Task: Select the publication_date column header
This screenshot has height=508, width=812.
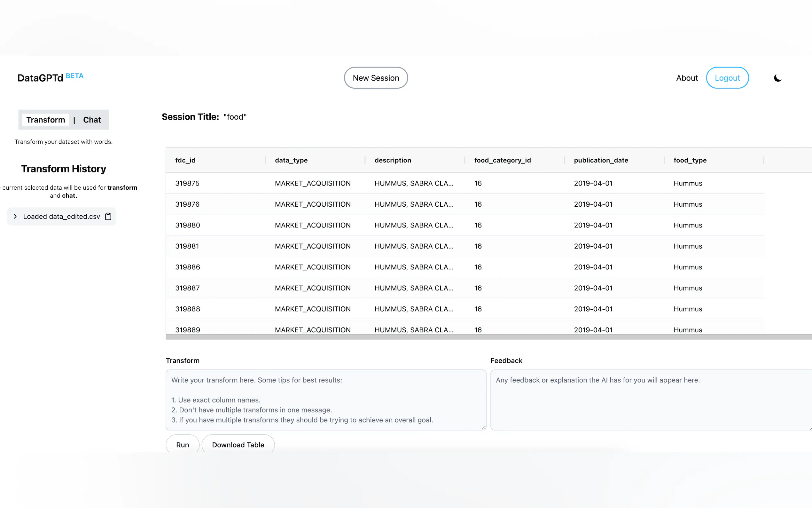Action: pyautogui.click(x=601, y=160)
